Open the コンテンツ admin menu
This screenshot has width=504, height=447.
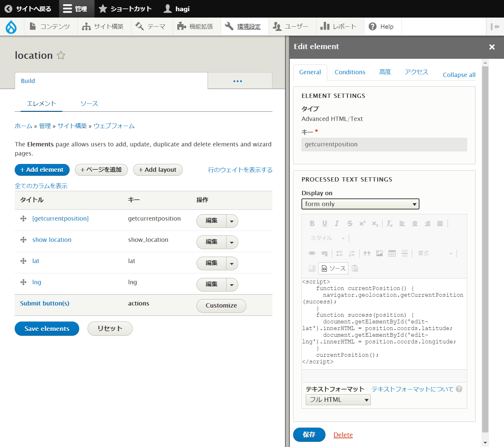[x=50, y=27]
